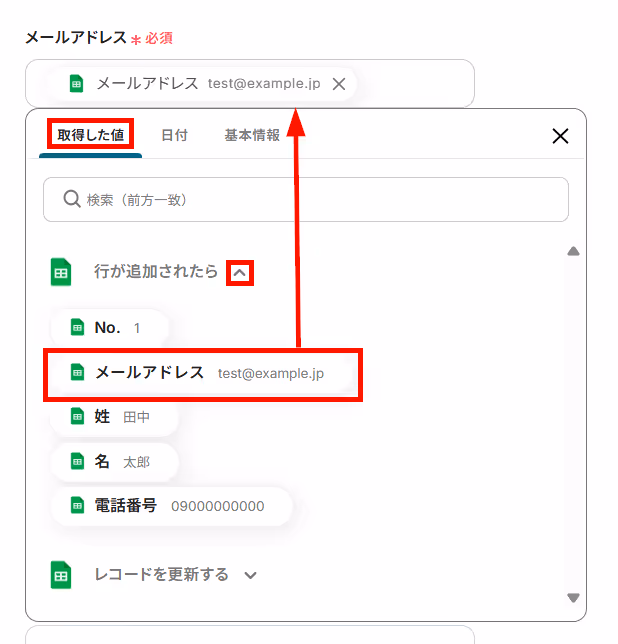Select the 名 太郎 value chip
The image size is (618, 644).
114,462
